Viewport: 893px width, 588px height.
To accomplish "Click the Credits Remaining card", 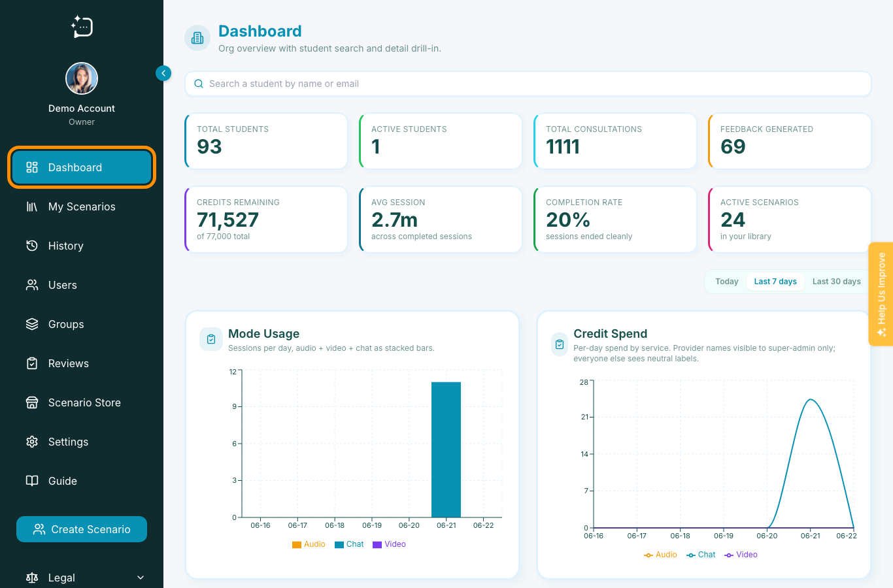I will coord(266,220).
